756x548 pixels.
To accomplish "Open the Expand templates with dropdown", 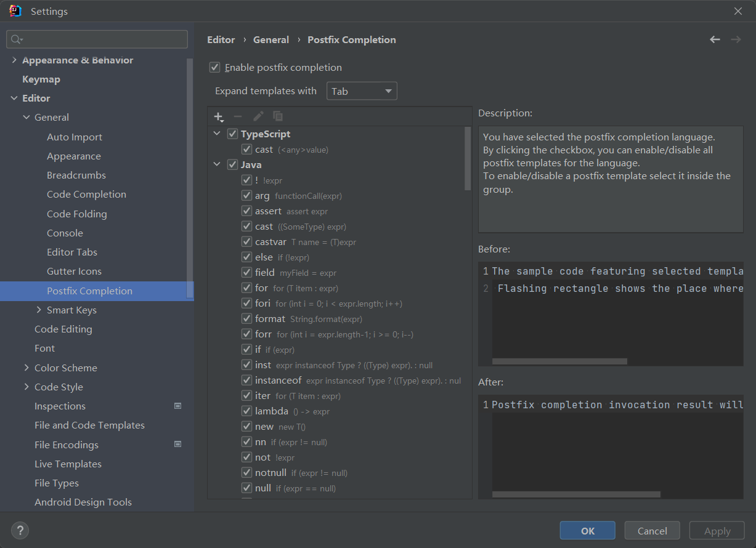I will coord(362,91).
